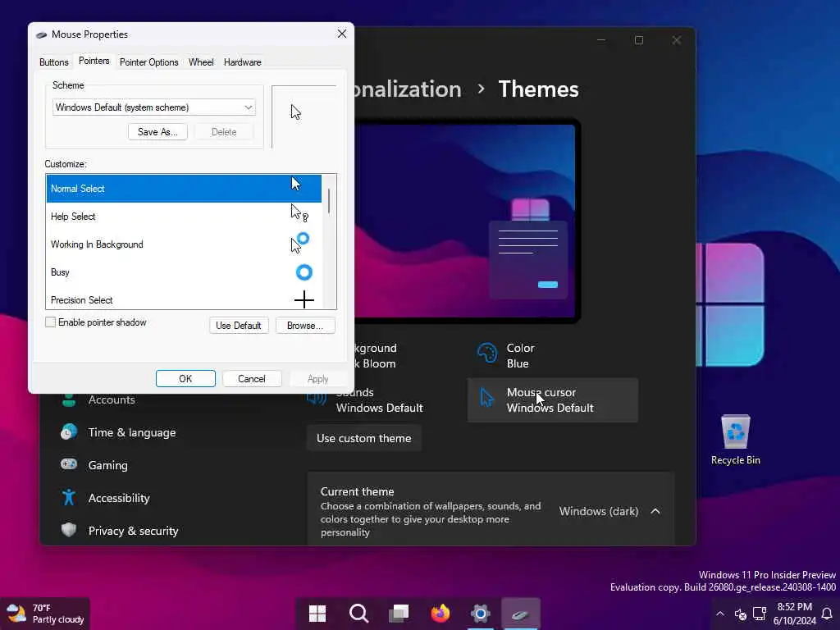This screenshot has width=840, height=630.
Task: Open the weather widget showing 70°F
Action: (45, 614)
